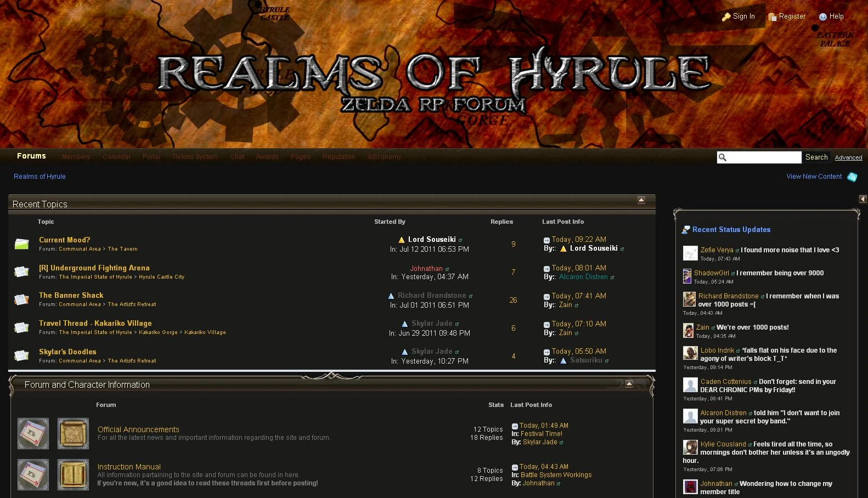The width and height of the screenshot is (868, 498).
Task: Click the last-post icon beside Today, 07:41 AM
Action: [x=546, y=297]
